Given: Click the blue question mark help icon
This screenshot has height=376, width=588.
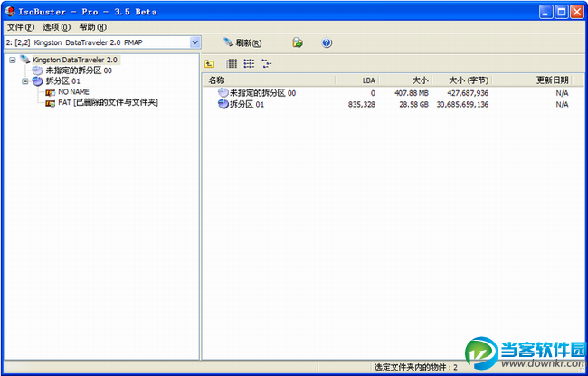Looking at the screenshot, I should point(327,42).
